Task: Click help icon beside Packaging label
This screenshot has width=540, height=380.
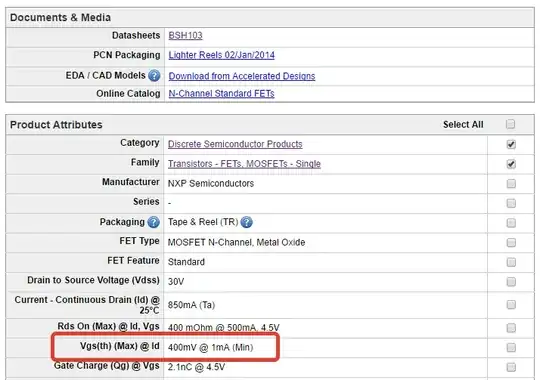Action: (x=153, y=222)
